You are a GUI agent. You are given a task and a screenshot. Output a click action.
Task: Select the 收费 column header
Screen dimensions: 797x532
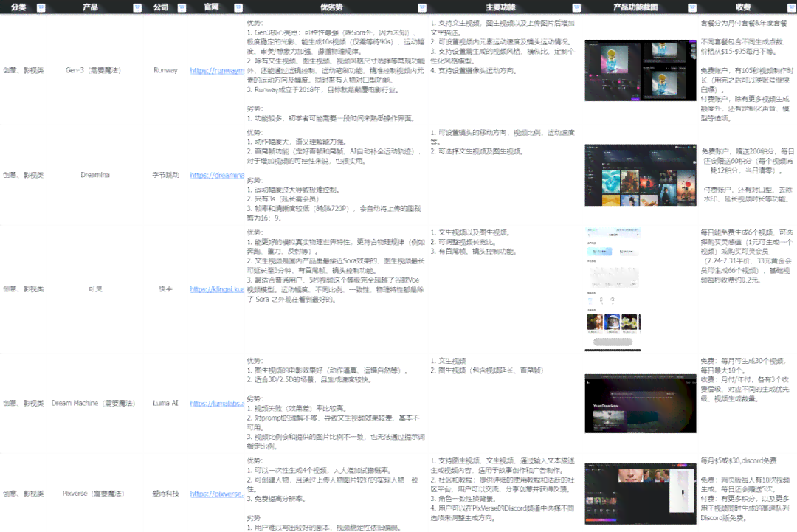[x=743, y=7]
